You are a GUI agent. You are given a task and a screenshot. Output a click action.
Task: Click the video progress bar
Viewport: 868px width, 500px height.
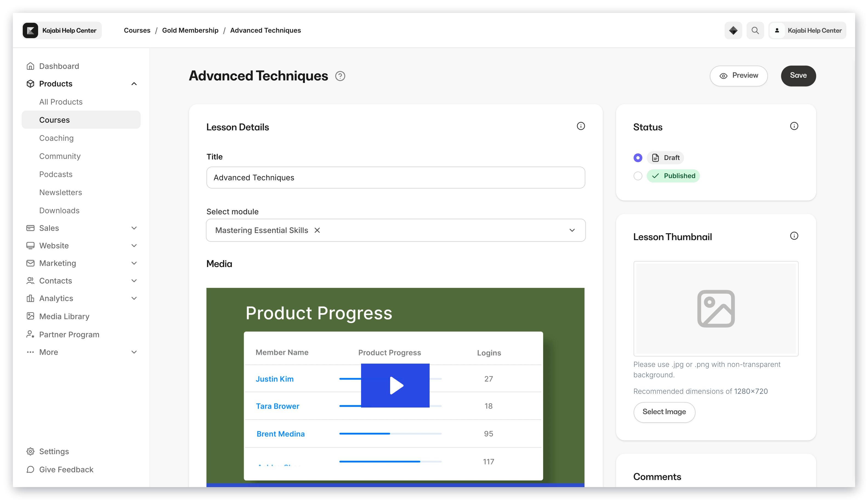click(x=395, y=485)
